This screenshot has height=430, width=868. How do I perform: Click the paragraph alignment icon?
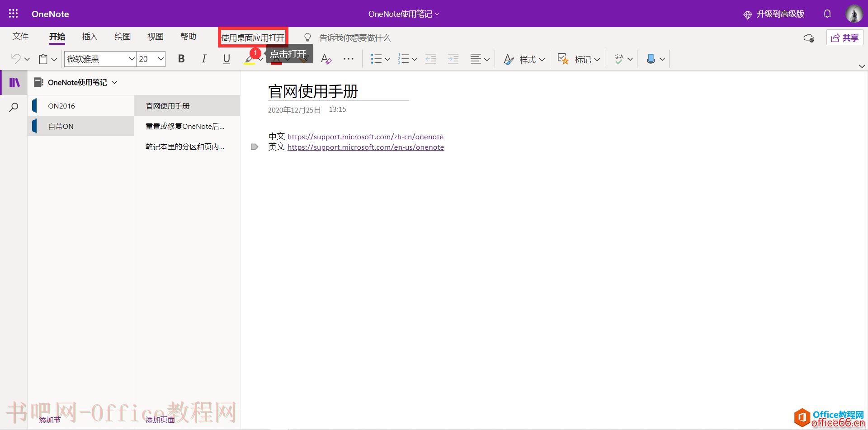(x=476, y=59)
